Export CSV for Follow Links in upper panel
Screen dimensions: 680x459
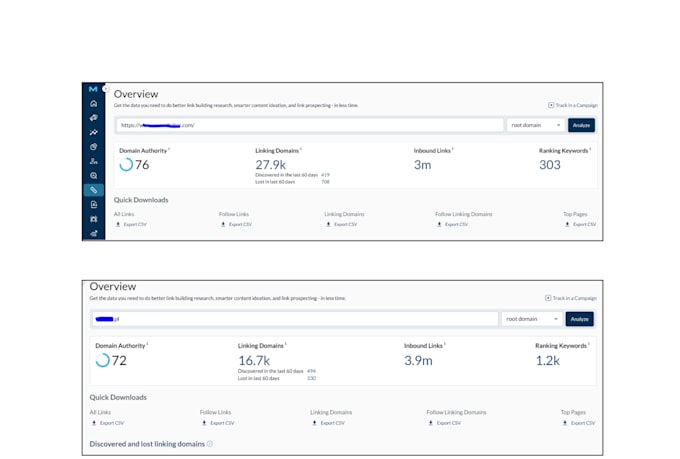tap(236, 224)
